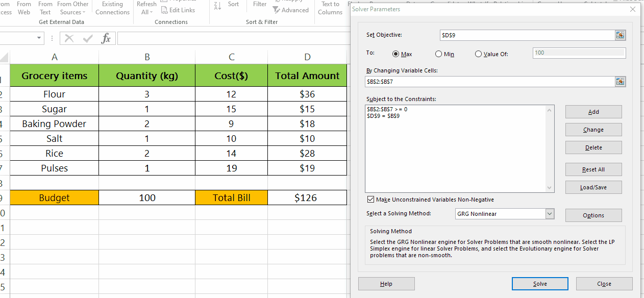Click the Refresh All icon
Screen dimensions: 644x298
146,8
